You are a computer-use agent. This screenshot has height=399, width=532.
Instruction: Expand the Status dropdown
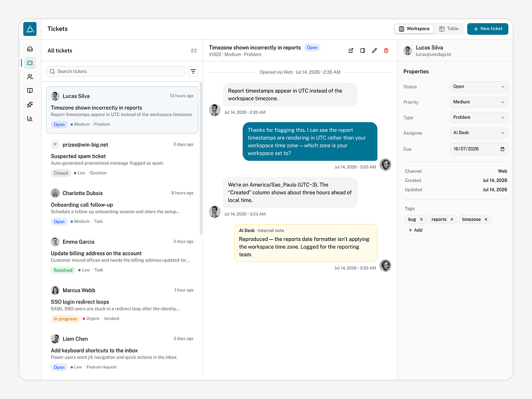tap(479, 86)
